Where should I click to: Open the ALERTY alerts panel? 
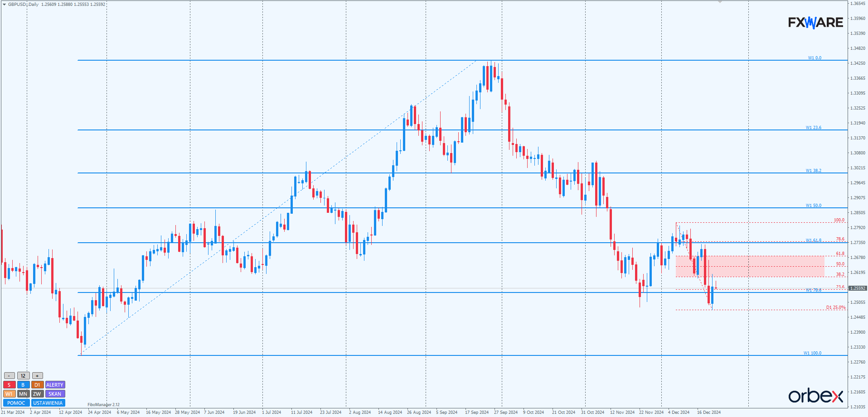point(55,385)
